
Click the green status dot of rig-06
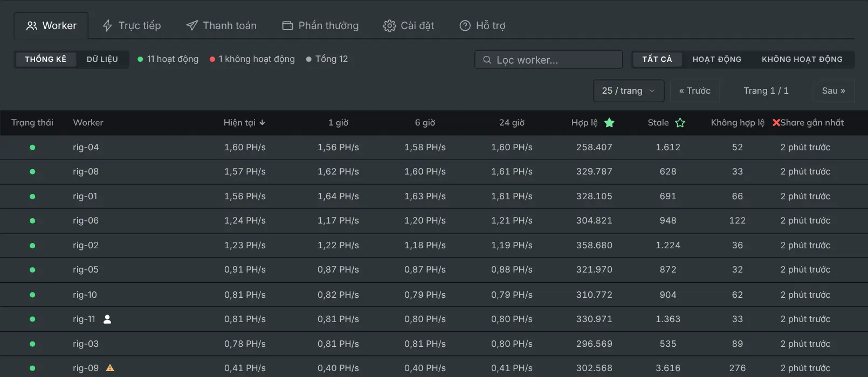32,221
